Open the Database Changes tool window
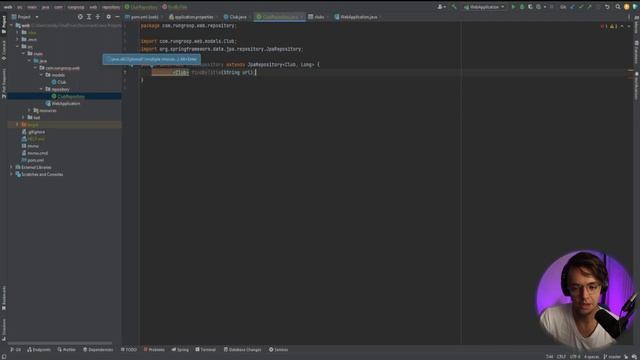The width and height of the screenshot is (640, 360). (242, 350)
